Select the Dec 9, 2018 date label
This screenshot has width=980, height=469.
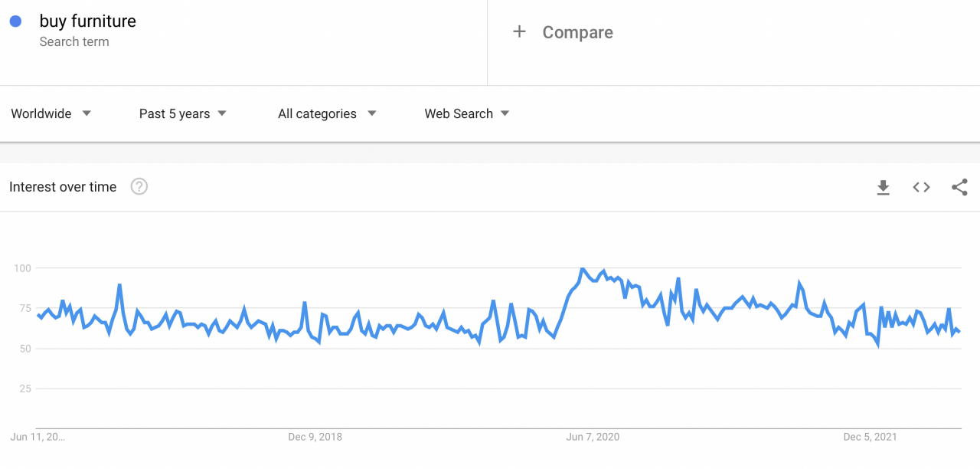pos(315,437)
